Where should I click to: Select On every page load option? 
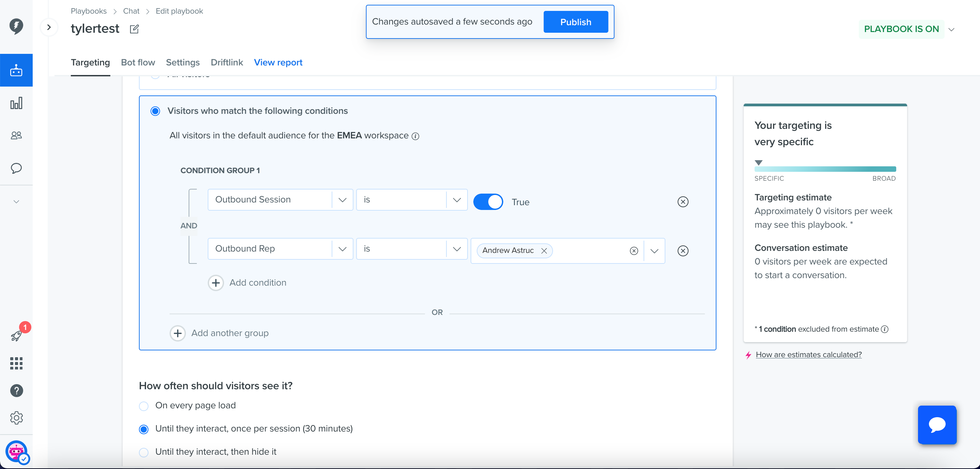[x=144, y=406]
